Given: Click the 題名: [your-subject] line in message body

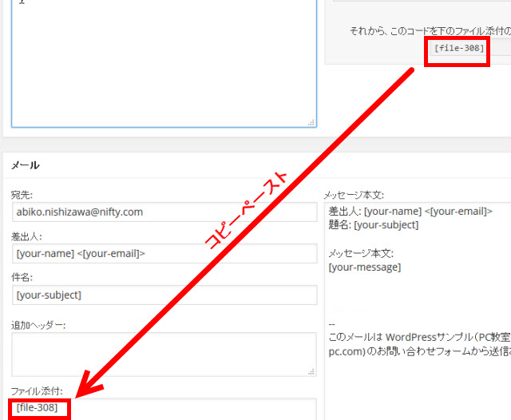Looking at the screenshot, I should 374,225.
